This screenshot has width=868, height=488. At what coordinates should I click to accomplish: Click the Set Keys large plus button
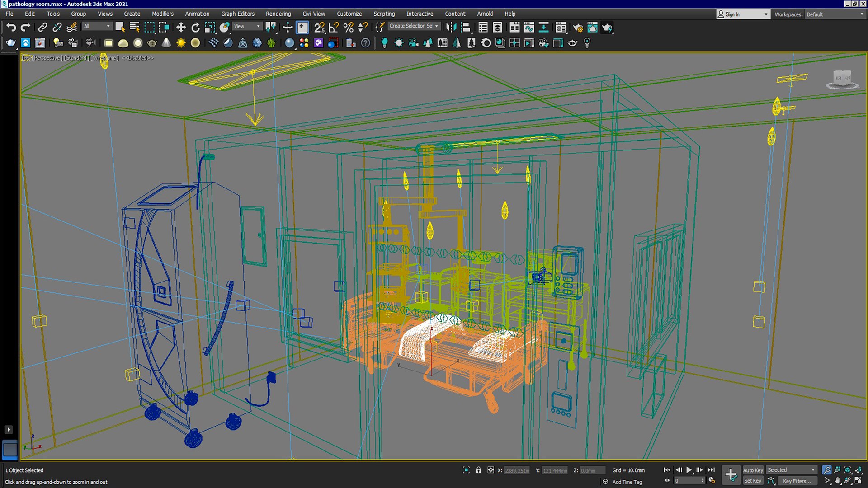pos(731,475)
